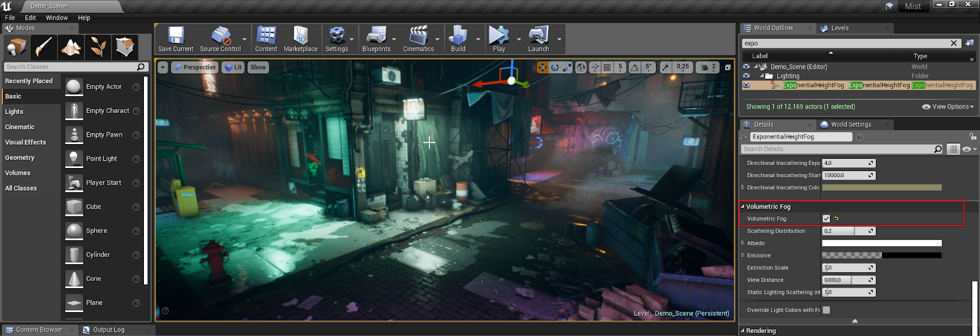Viewport: 980px width, 336px height.
Task: Click the Lit view mode button
Action: coord(233,67)
